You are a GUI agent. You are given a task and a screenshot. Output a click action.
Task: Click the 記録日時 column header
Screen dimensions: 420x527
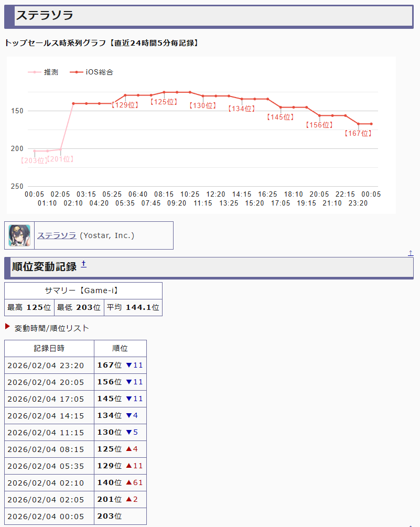49,348
